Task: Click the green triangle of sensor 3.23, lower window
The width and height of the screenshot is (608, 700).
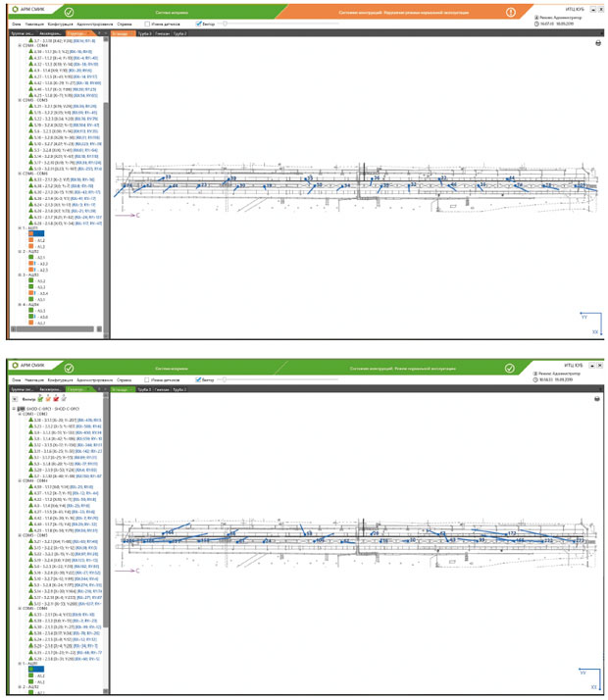Action: (x=31, y=425)
